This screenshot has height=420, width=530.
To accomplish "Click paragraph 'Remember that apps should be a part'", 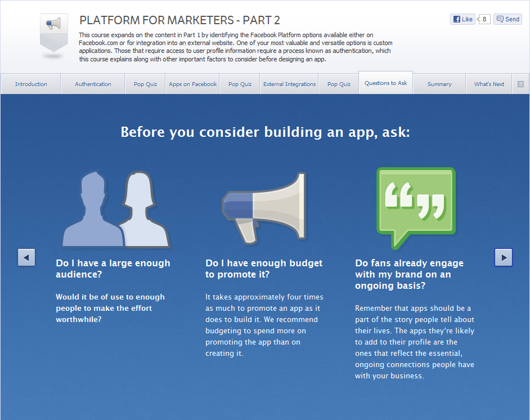I will pos(415,342).
